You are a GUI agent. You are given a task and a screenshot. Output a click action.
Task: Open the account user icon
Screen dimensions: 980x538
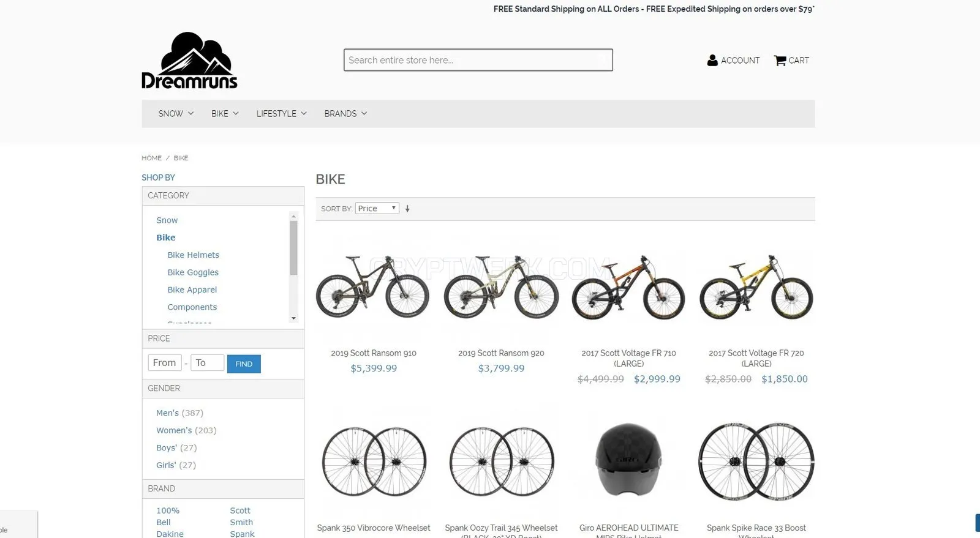(712, 60)
